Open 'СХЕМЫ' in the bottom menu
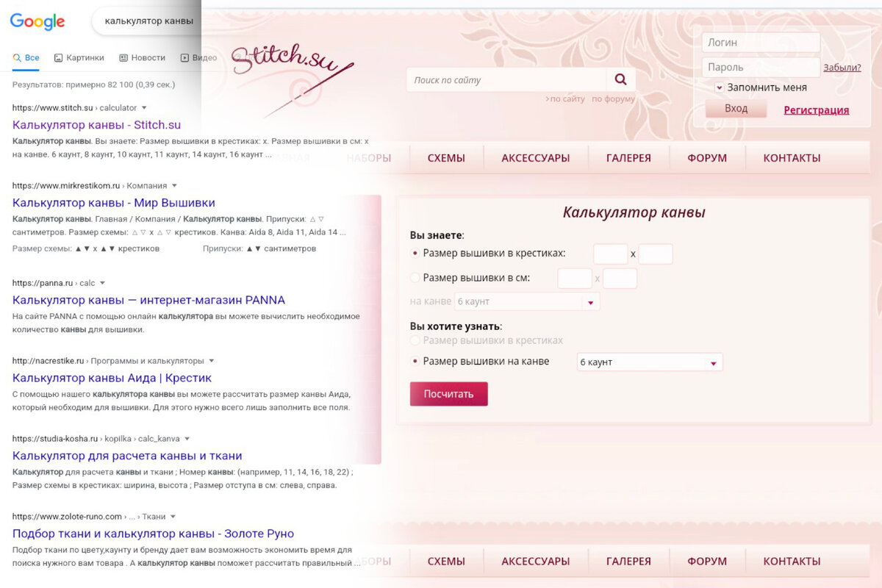The width and height of the screenshot is (882, 588). [x=446, y=561]
